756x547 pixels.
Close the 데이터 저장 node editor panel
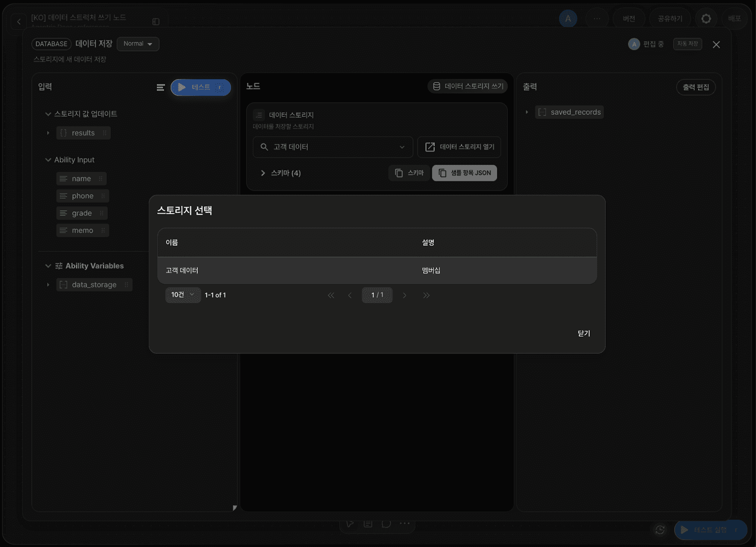(716, 44)
